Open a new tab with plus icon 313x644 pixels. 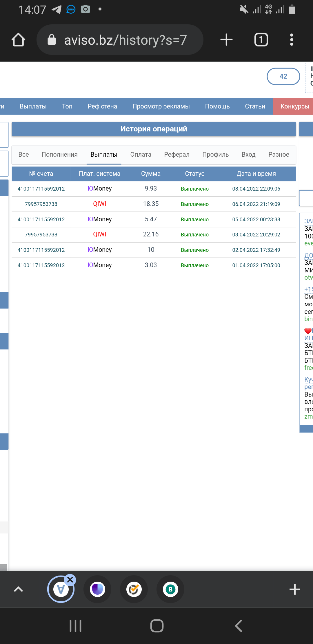[x=226, y=40]
